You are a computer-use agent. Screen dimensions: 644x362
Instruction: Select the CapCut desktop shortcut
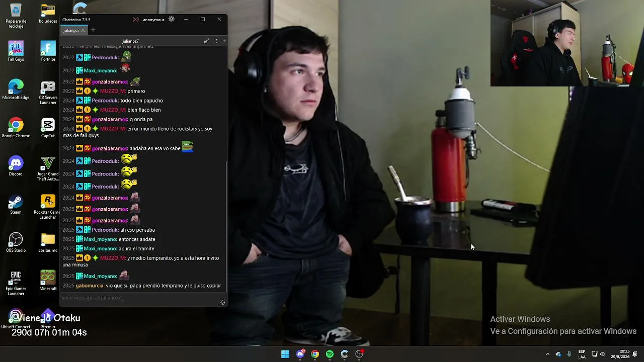click(48, 128)
